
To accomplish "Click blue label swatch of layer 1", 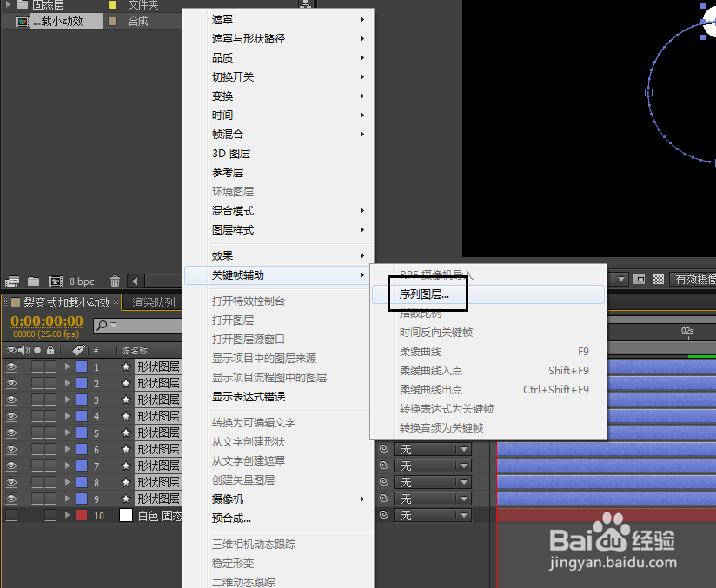I will (82, 367).
